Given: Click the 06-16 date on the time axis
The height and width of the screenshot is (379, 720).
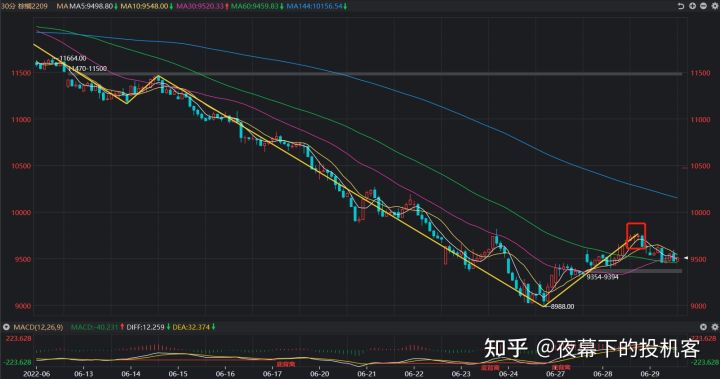Looking at the screenshot, I should 225,374.
